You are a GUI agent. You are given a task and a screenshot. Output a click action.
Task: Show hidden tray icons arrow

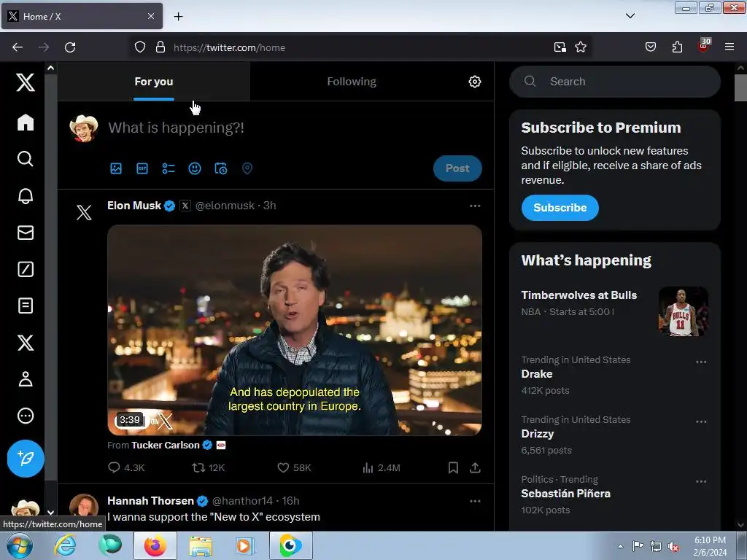coord(620,546)
